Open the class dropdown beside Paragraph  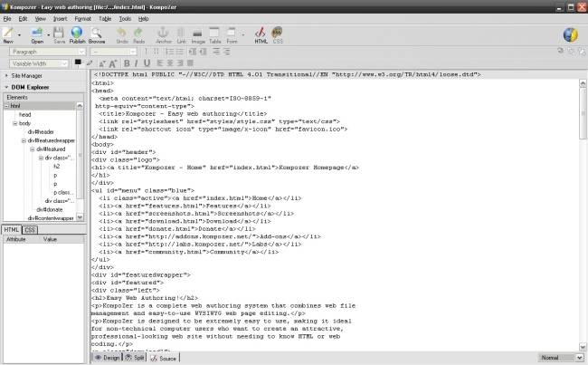coord(114,52)
